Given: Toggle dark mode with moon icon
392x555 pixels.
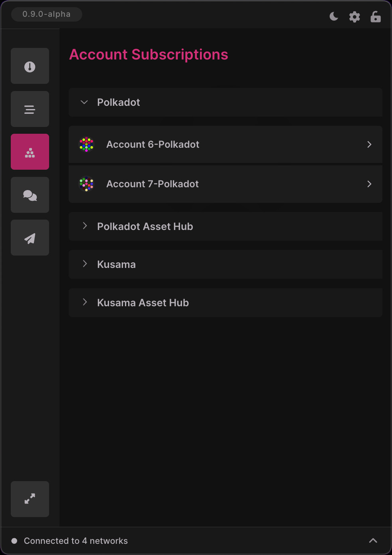Looking at the screenshot, I should [334, 16].
